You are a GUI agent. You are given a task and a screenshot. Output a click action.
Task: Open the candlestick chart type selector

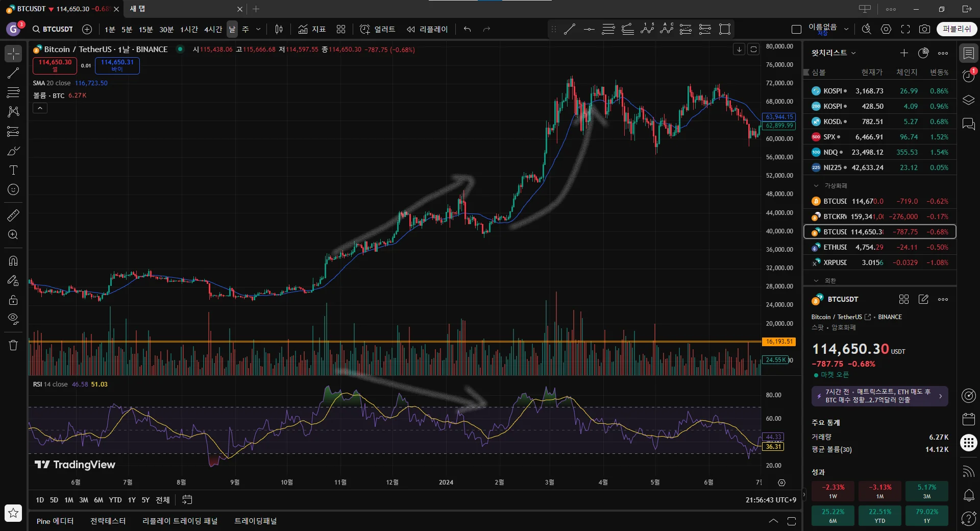coord(279,29)
